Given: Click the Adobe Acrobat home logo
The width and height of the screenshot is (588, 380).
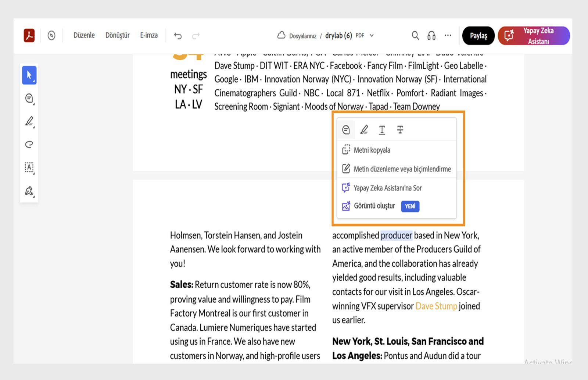Looking at the screenshot, I should click(29, 36).
